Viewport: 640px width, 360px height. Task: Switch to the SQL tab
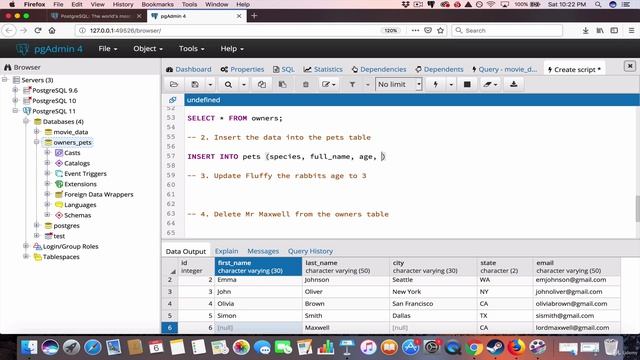coord(284,69)
